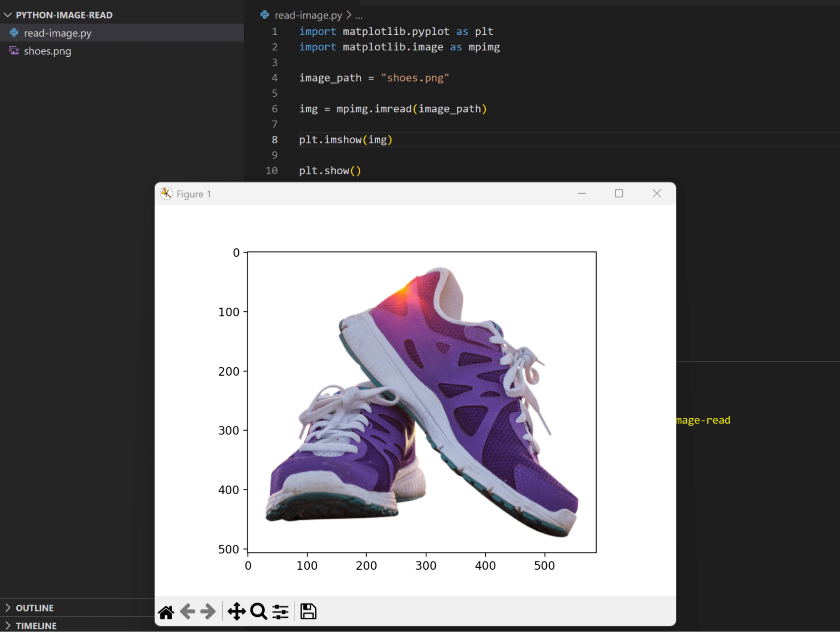Click the Back arrow in figure toolbar

(187, 611)
